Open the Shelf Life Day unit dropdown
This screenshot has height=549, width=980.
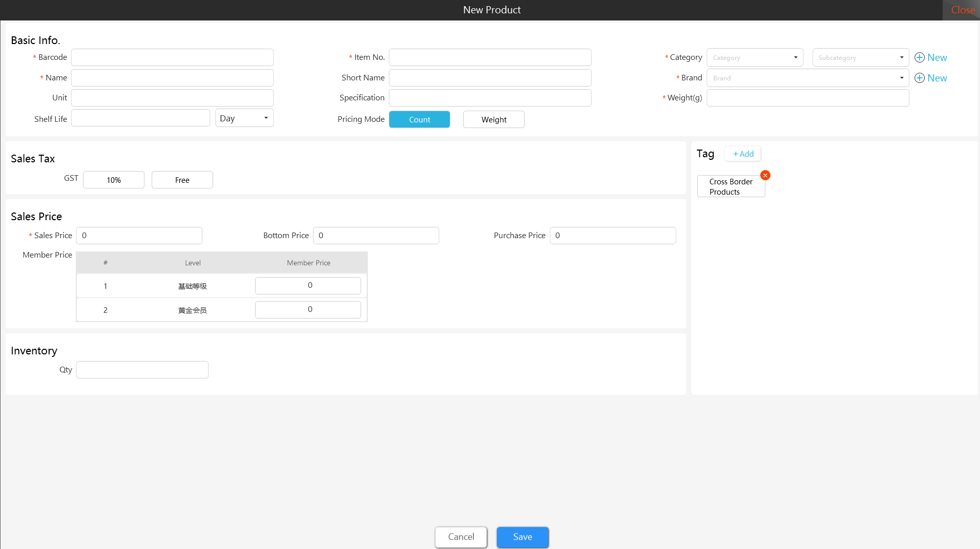click(x=244, y=118)
